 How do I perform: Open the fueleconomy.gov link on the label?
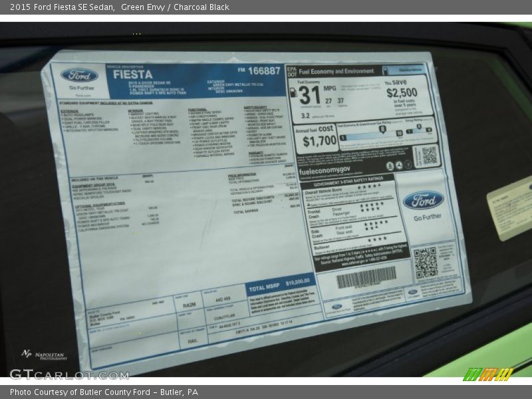tap(323, 172)
